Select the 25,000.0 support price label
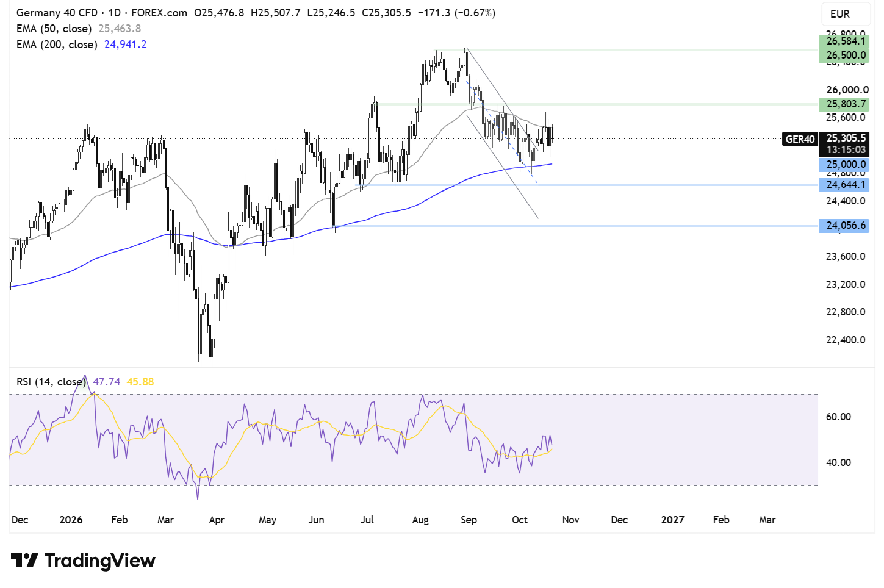 click(x=844, y=165)
